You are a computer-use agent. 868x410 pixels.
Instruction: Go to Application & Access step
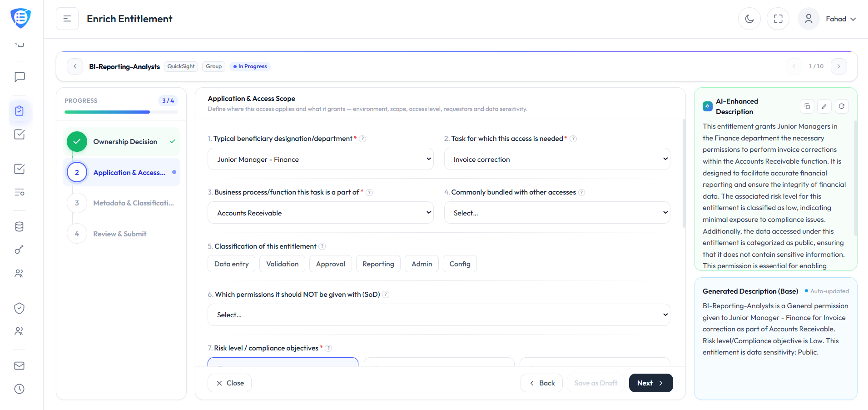(122, 172)
